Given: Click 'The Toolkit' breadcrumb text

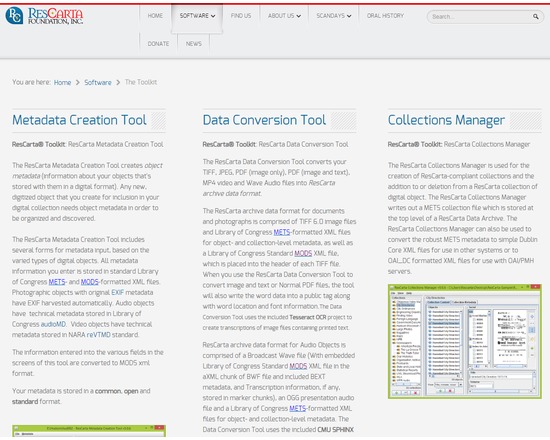Looking at the screenshot, I should tap(141, 82).
